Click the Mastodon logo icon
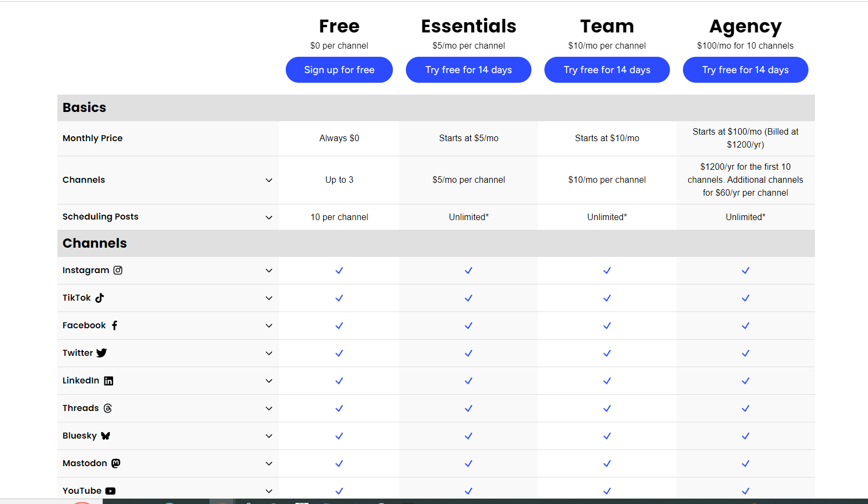 tap(116, 463)
